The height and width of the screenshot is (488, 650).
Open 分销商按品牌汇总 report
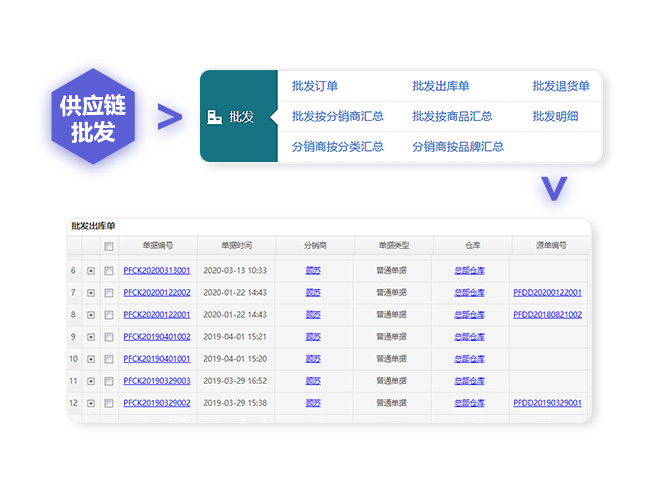tap(458, 146)
